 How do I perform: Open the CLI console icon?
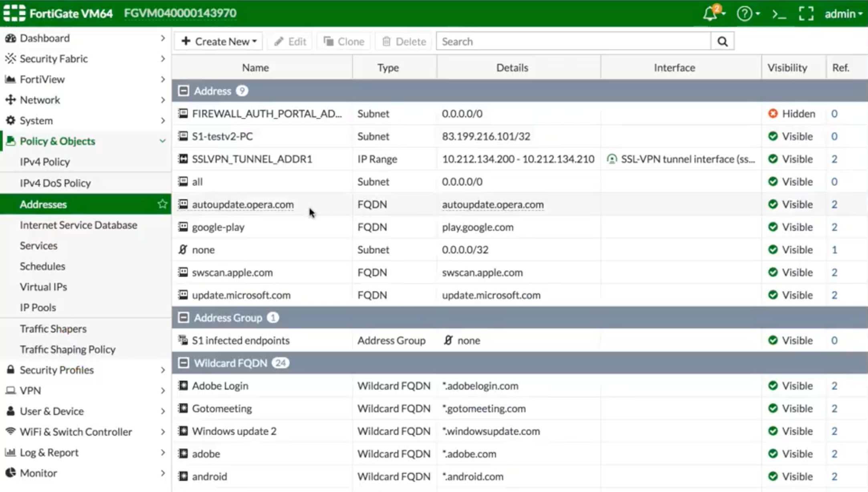(779, 14)
